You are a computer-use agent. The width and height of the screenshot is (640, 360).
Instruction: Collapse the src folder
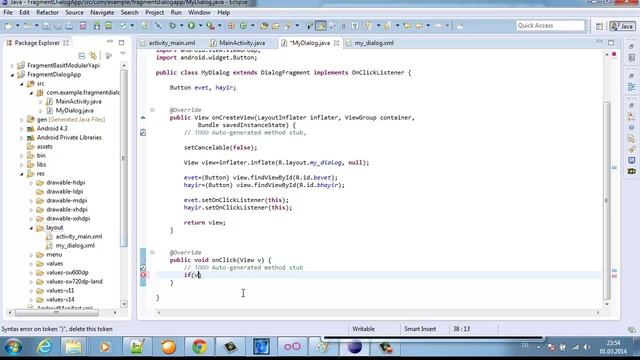pos(22,84)
